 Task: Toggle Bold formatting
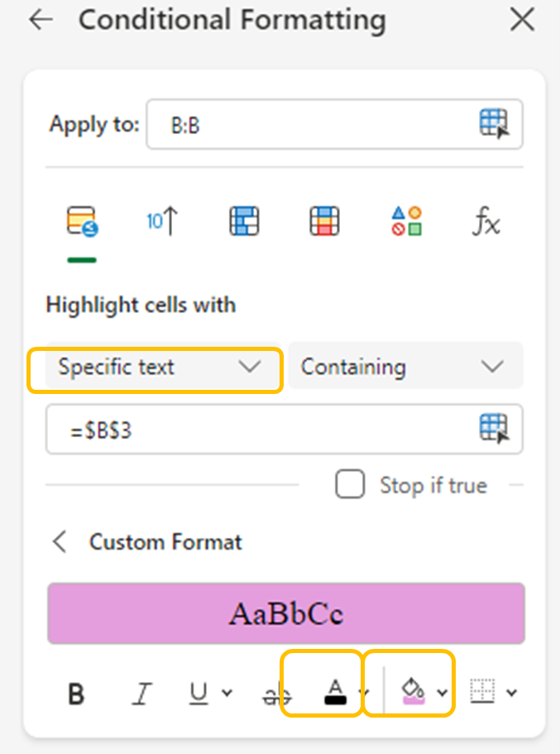[76, 694]
